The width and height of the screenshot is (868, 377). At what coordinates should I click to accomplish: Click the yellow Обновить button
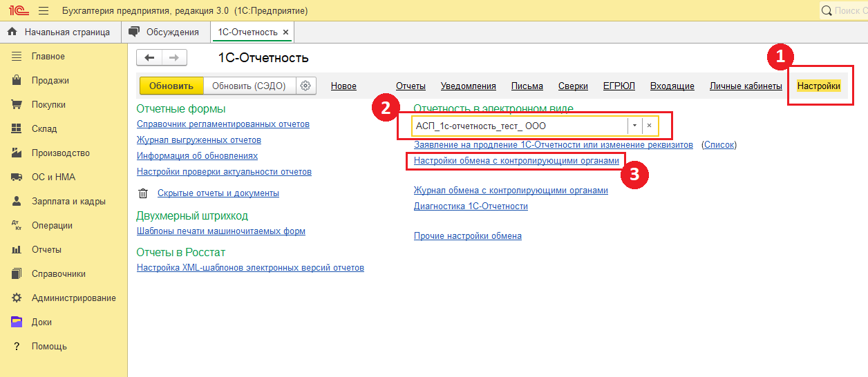coord(171,86)
